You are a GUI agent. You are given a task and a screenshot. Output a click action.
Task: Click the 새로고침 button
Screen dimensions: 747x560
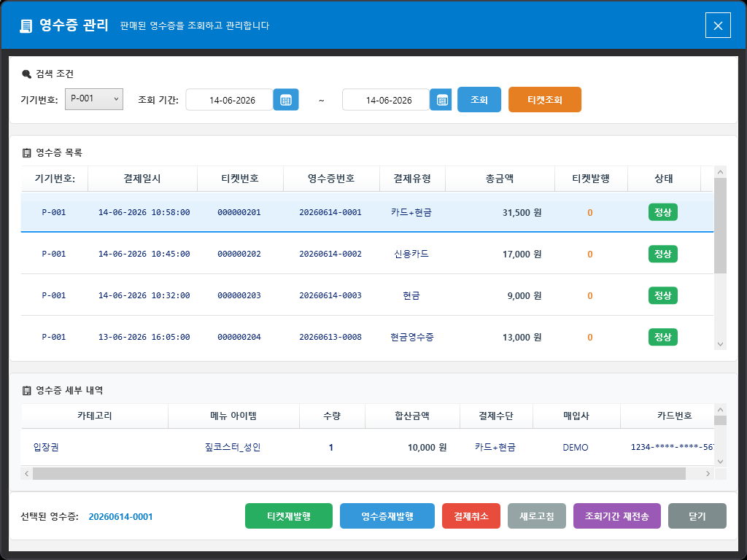(537, 516)
